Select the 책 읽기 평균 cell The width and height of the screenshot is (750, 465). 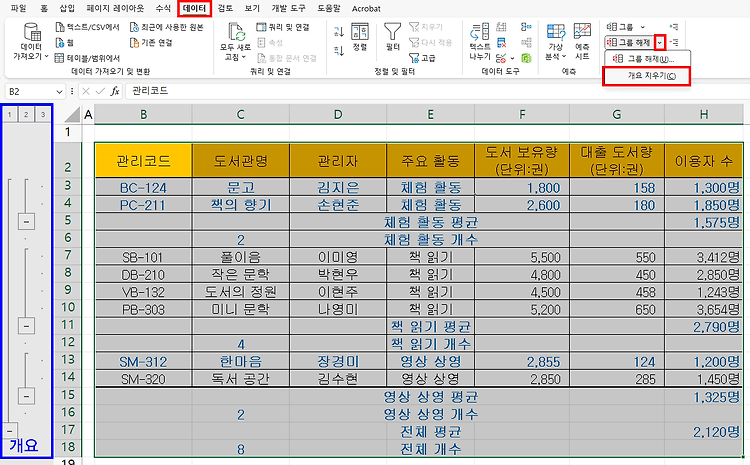(x=430, y=326)
